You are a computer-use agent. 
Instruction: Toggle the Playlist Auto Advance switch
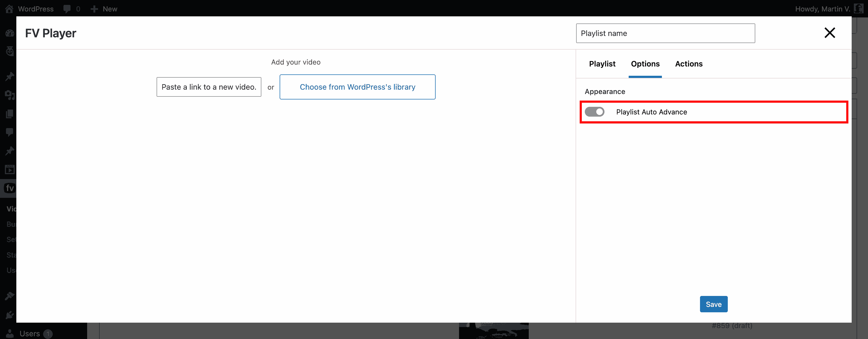[594, 112]
